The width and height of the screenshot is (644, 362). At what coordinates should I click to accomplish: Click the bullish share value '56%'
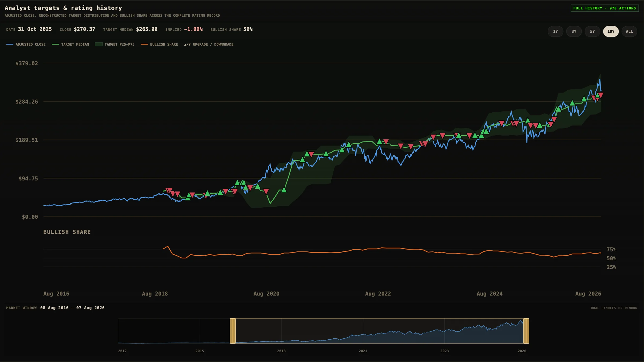pos(248,29)
